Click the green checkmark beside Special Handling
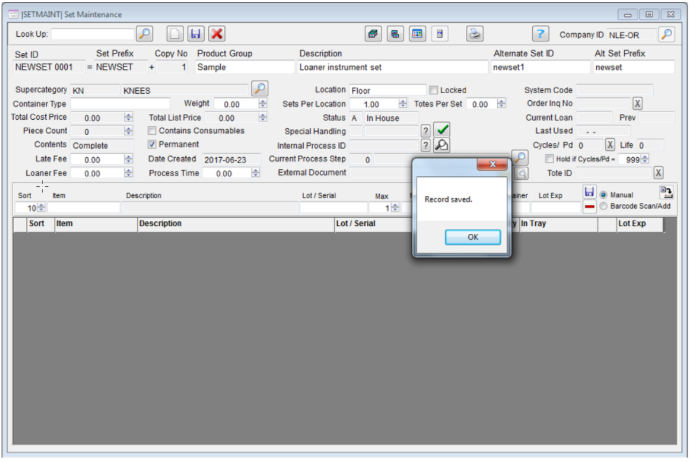The width and height of the screenshot is (690, 462). coord(442,131)
